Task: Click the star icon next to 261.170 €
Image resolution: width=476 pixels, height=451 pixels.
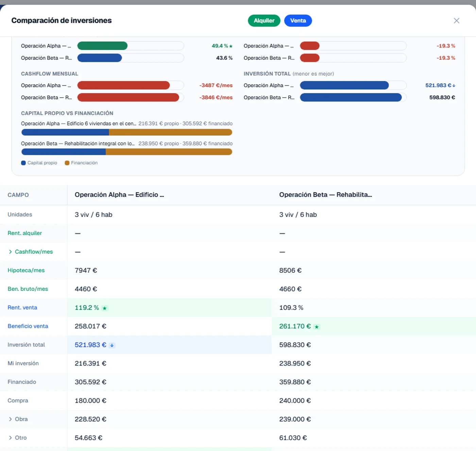Action: [317, 327]
